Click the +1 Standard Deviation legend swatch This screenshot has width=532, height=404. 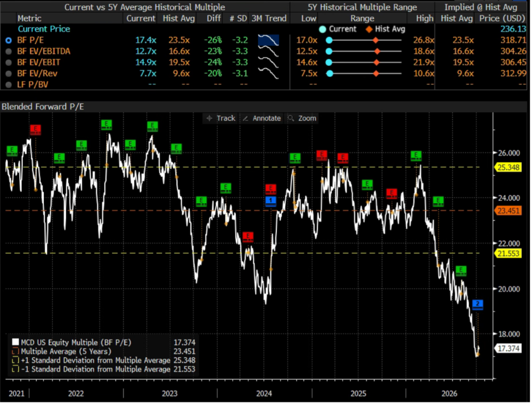click(15, 360)
